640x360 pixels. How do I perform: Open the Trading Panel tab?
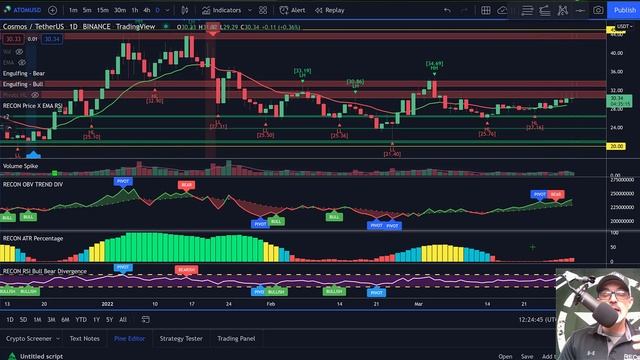tap(236, 339)
